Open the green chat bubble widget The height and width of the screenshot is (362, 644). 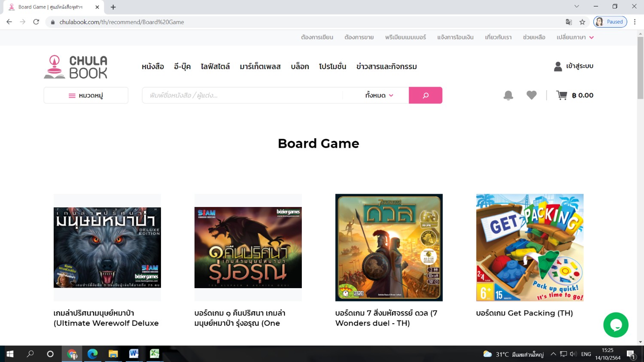coord(616,325)
